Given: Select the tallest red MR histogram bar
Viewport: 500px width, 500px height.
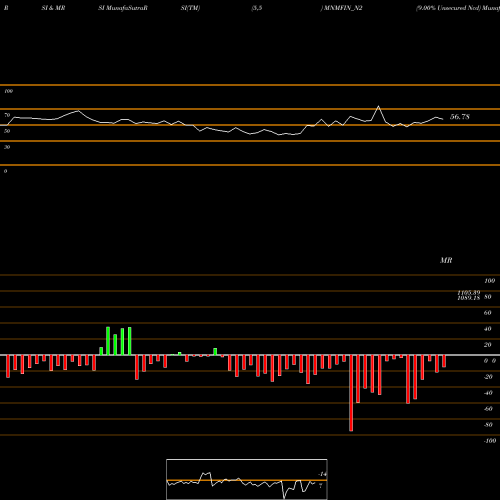Looking at the screenshot, I should click(x=351, y=393).
